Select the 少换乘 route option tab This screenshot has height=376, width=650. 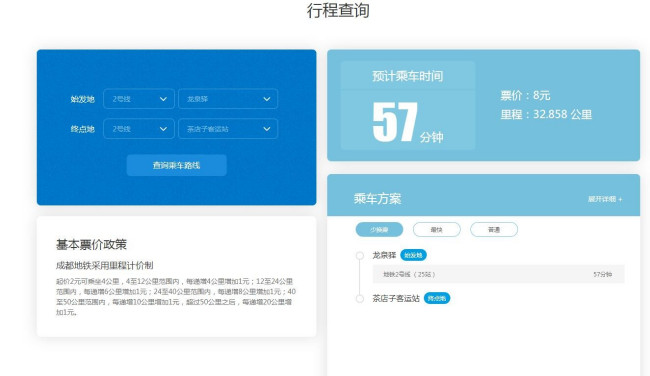379,230
